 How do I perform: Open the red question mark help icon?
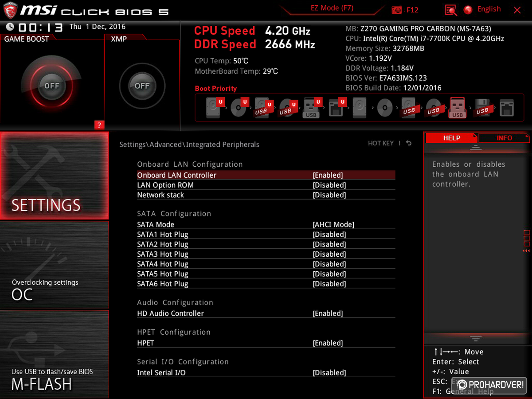coord(99,125)
